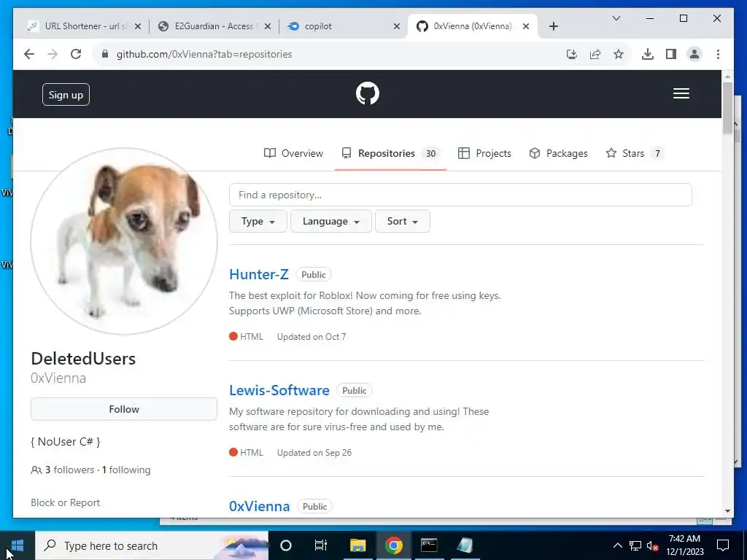This screenshot has height=560, width=747.
Task: Open the Stars tab
Action: tap(635, 153)
